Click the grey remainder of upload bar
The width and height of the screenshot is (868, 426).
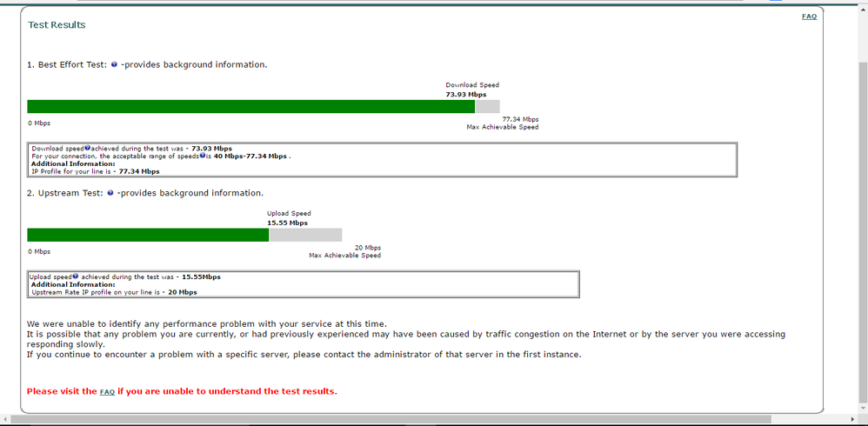[x=305, y=235]
